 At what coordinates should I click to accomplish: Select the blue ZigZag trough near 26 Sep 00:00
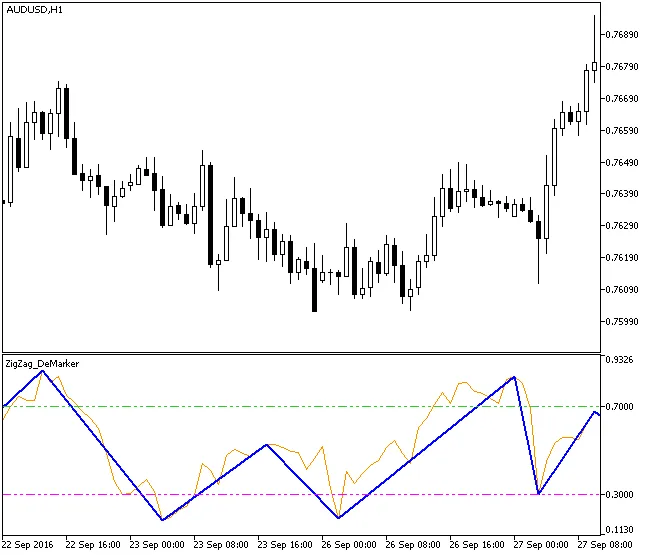338,517
